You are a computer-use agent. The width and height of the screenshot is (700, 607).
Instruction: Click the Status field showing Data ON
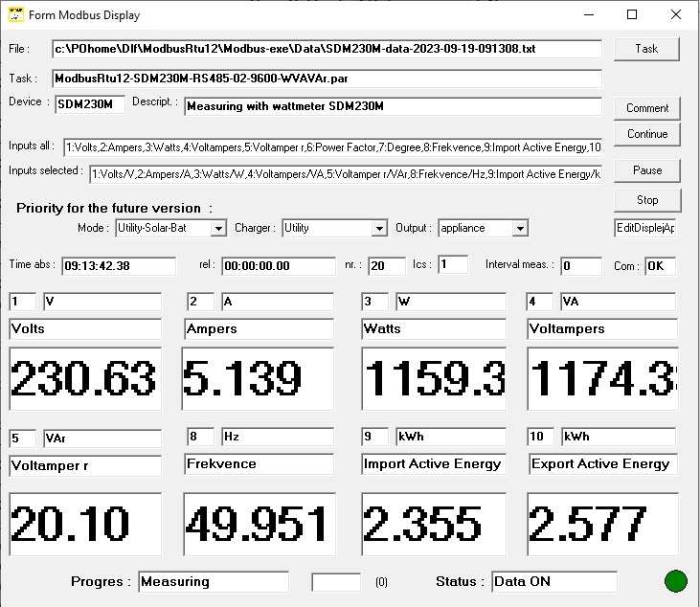click(x=554, y=581)
